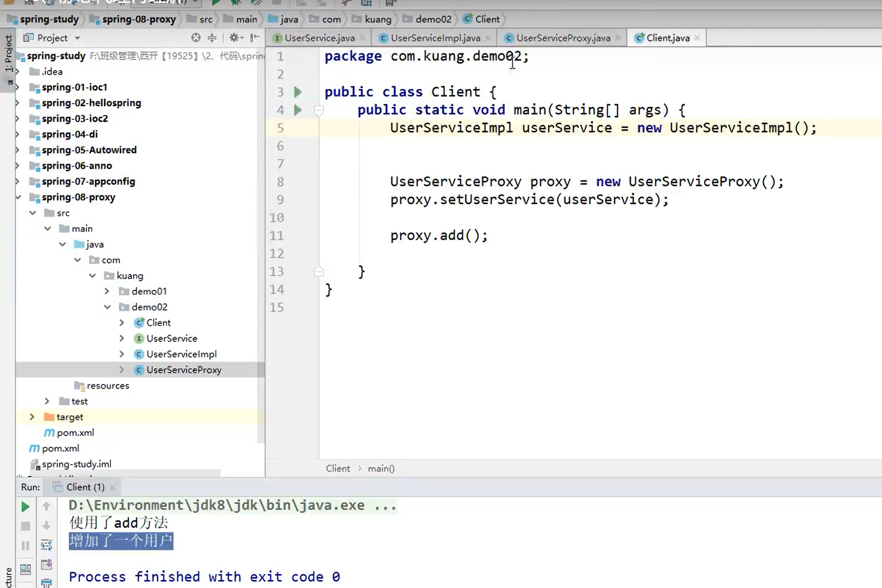Screen dimensions: 882x588
Task: Click demo02 breadcrumb in navigation bar
Action: click(x=427, y=19)
